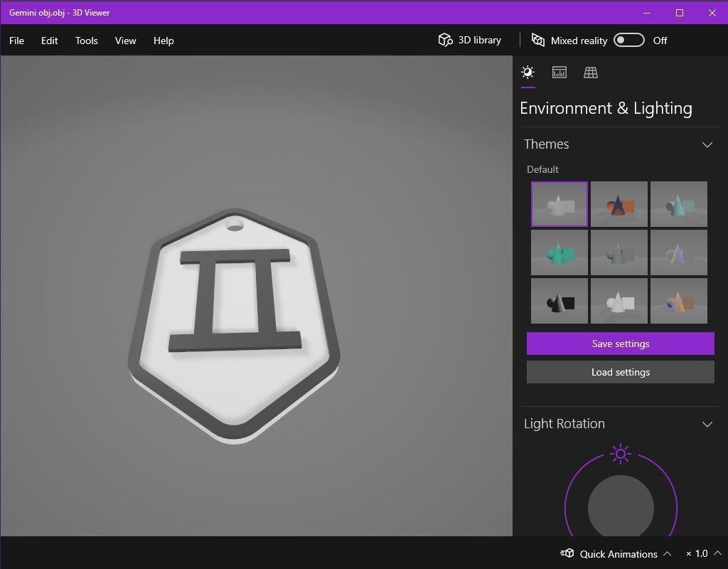Image resolution: width=728 pixels, height=569 pixels.
Task: Toggle the Mixed reality switch
Action: point(628,40)
